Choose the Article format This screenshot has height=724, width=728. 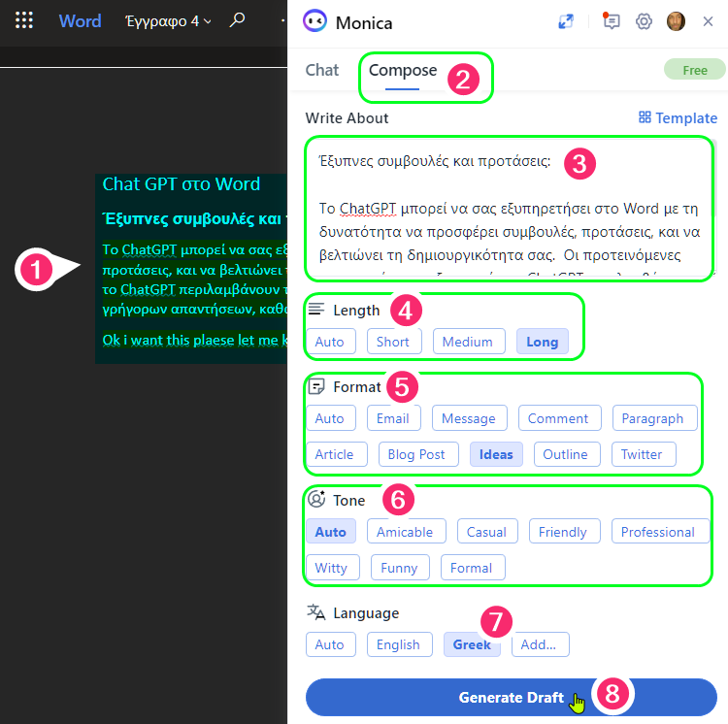(x=336, y=454)
